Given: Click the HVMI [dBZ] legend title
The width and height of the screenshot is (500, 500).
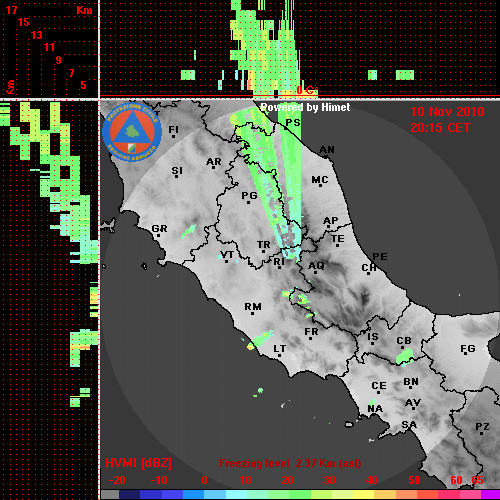Looking at the screenshot, I should 138,463.
